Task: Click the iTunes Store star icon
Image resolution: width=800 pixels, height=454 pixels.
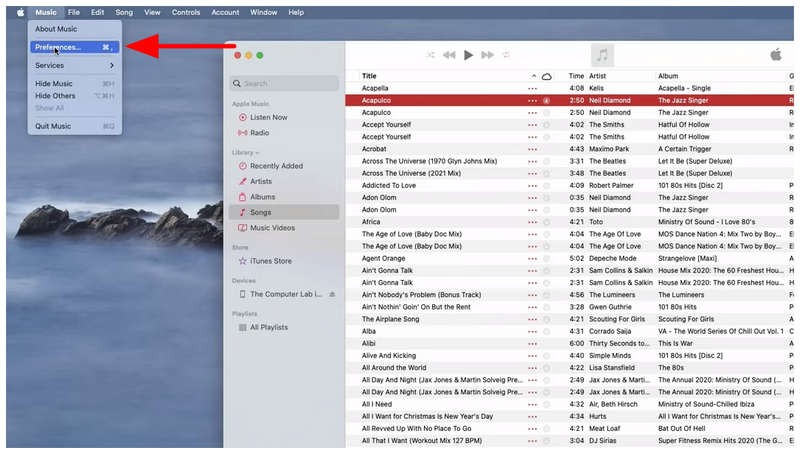Action: (242, 261)
